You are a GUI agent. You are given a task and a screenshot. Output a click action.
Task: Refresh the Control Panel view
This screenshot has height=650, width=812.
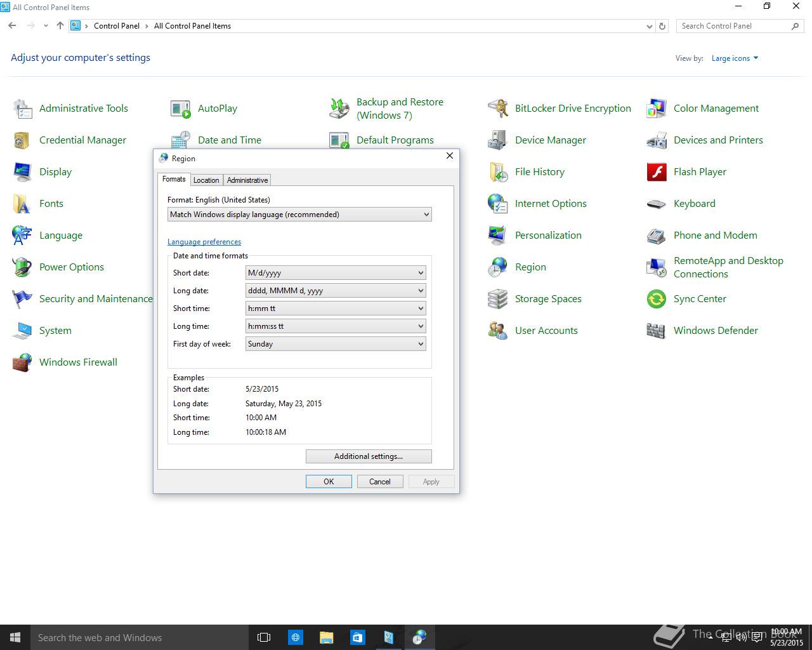(662, 26)
